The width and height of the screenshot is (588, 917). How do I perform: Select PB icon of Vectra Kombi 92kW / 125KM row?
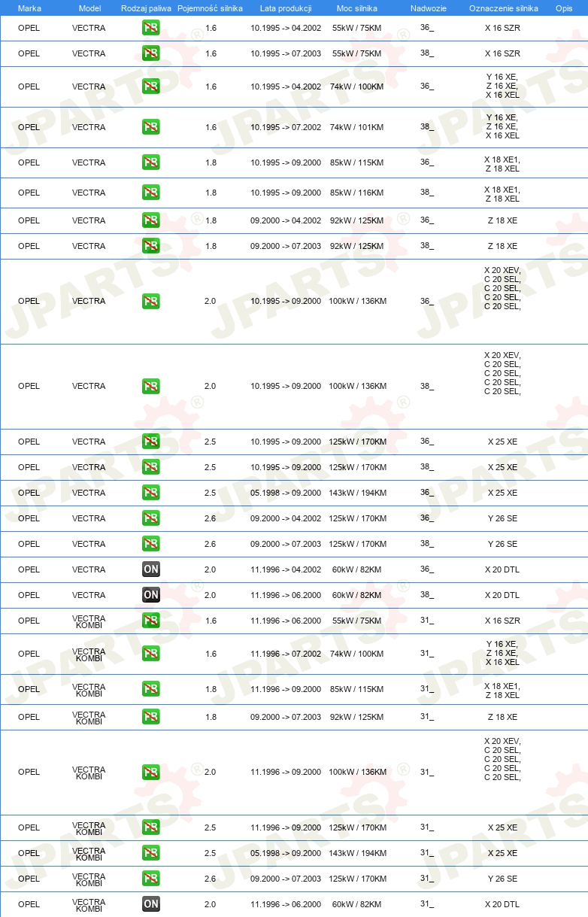[x=150, y=717]
